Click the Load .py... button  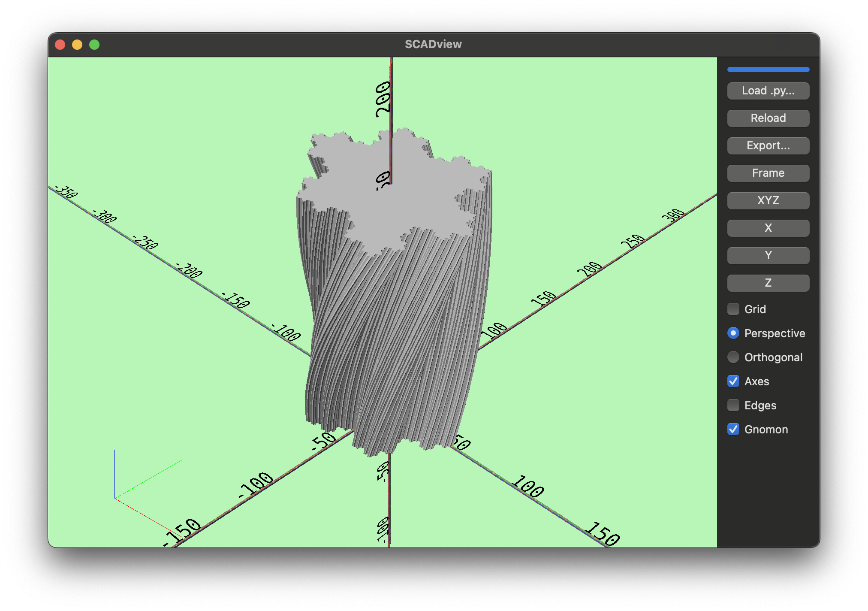coord(768,91)
